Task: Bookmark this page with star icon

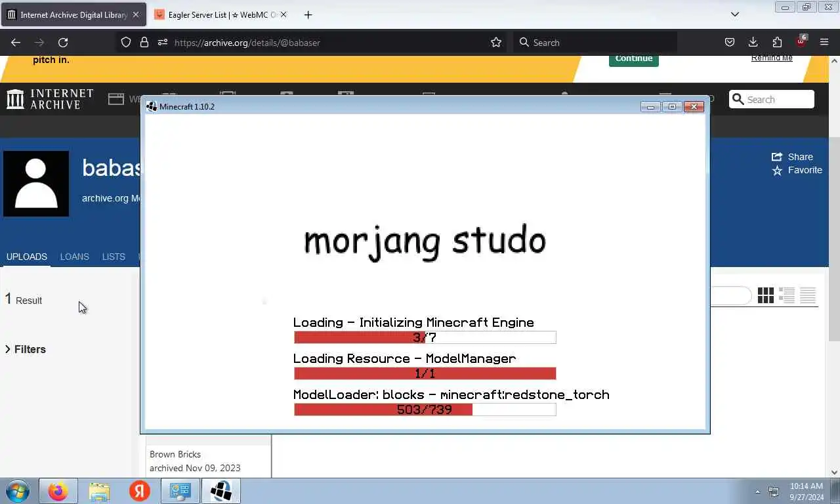Action: coord(496,42)
